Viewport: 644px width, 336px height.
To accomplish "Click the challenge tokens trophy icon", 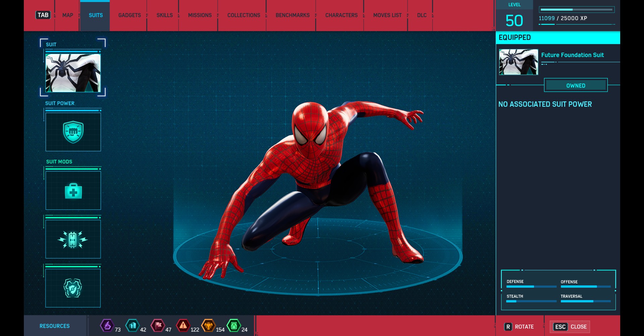I will pos(209,325).
